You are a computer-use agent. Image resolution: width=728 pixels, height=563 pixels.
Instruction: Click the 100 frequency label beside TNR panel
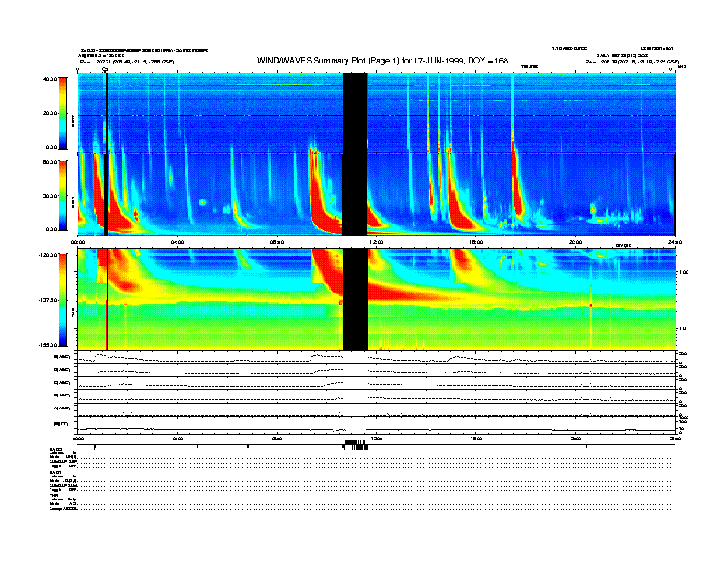click(x=684, y=272)
